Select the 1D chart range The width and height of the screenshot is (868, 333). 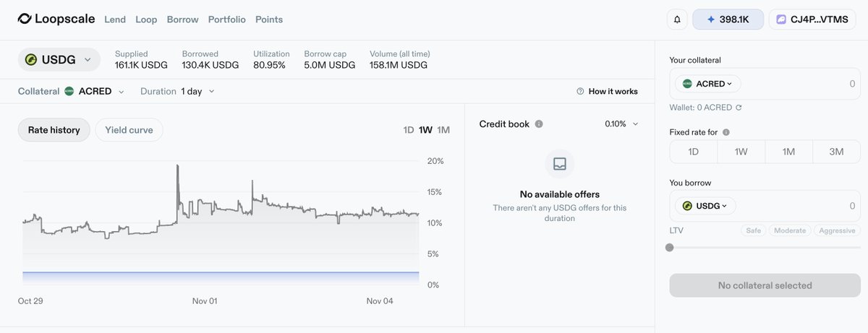[x=409, y=130]
